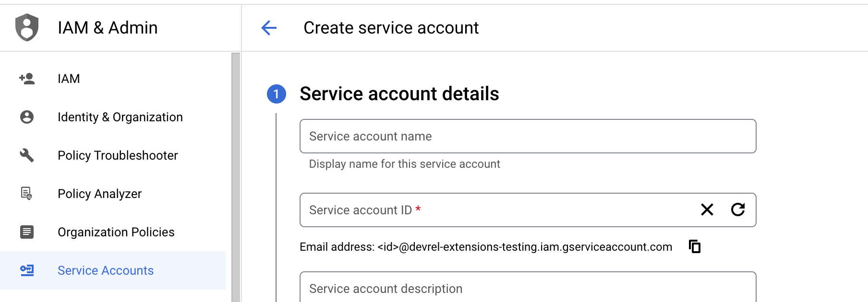Focus the Service account name field

pyautogui.click(x=527, y=136)
